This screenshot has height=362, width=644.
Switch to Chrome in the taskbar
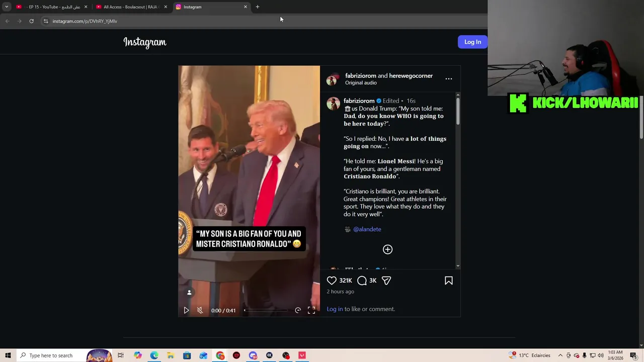pyautogui.click(x=220, y=355)
